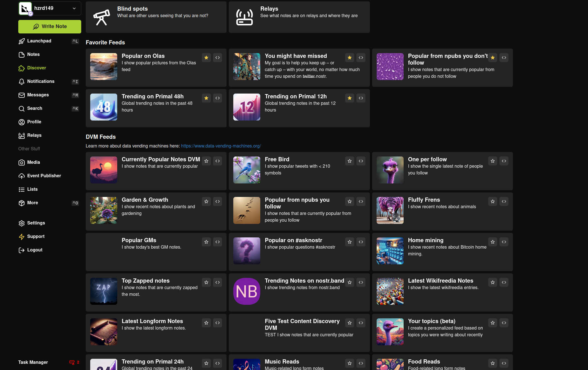Screen dimensions: 588x370
Task: Click the Lists icon in sidebar
Action: tap(22, 189)
